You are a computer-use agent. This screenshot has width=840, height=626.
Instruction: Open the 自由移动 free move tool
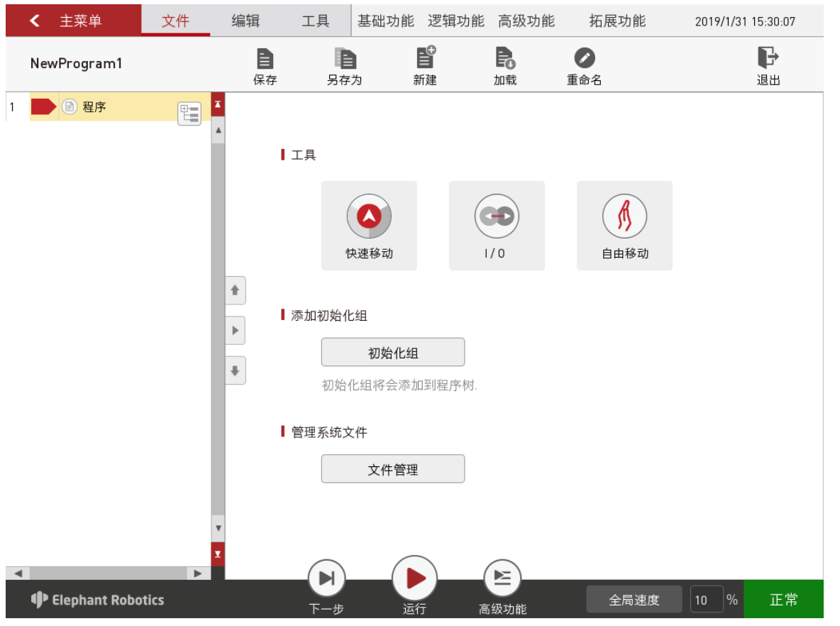point(624,226)
